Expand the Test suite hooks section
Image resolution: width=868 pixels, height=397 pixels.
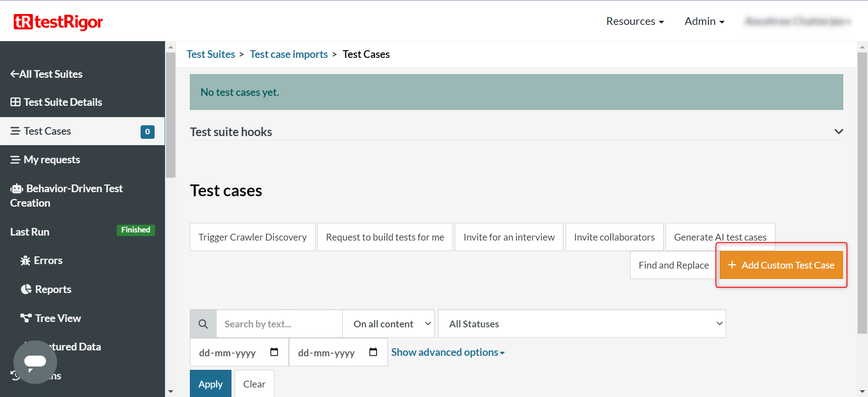[x=838, y=132]
